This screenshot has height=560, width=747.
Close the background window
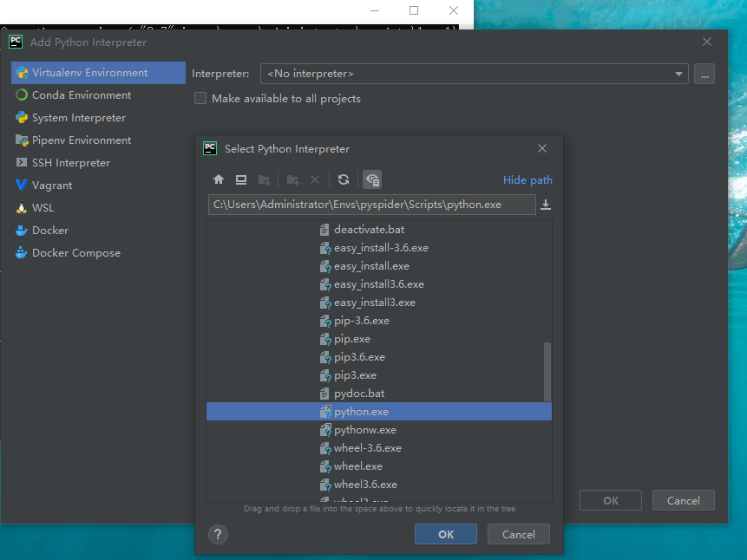(x=454, y=10)
